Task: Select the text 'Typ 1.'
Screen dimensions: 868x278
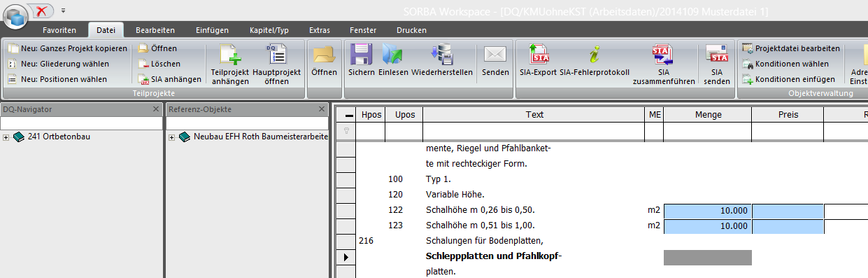Action: (438, 179)
